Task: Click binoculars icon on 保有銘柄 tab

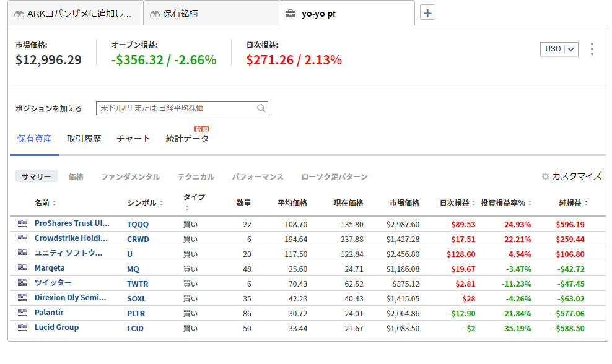Action: click(x=155, y=14)
